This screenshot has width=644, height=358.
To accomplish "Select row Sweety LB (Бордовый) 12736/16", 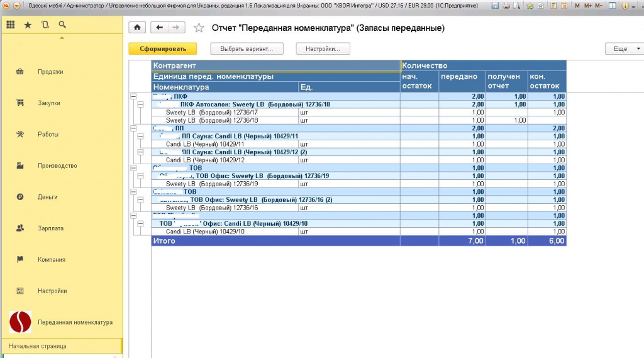I will pyautogui.click(x=358, y=208).
